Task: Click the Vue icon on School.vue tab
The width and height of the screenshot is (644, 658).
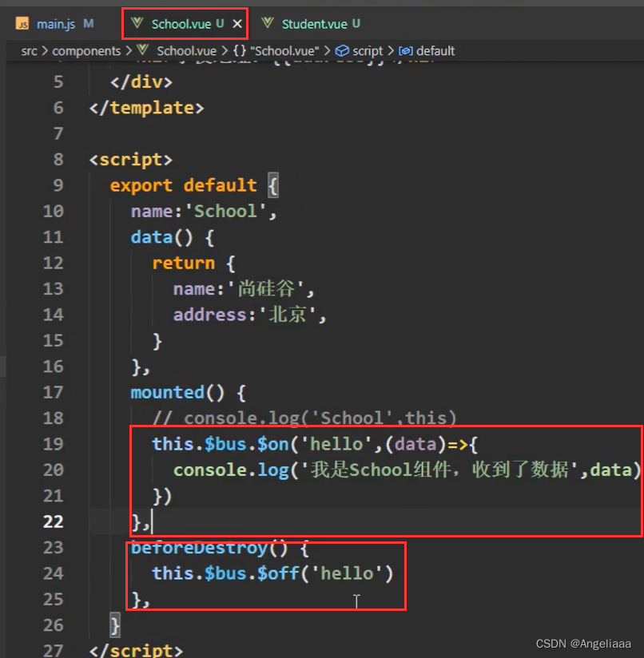Action: 137,23
